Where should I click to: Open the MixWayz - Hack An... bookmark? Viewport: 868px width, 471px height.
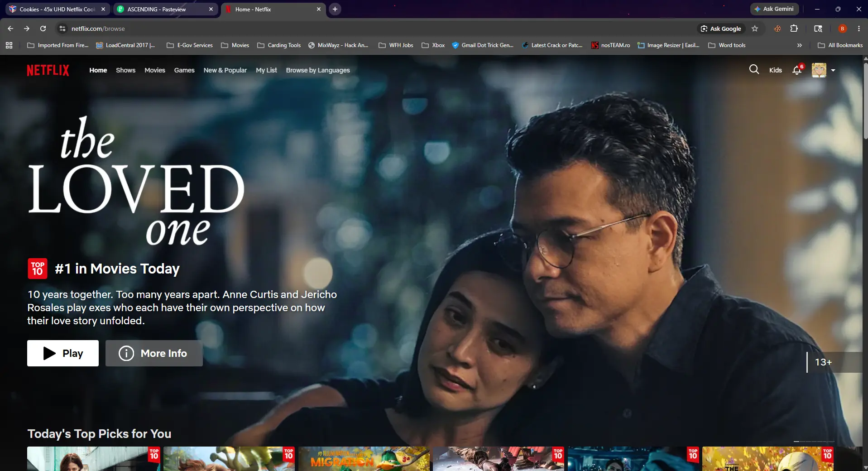pyautogui.click(x=338, y=45)
